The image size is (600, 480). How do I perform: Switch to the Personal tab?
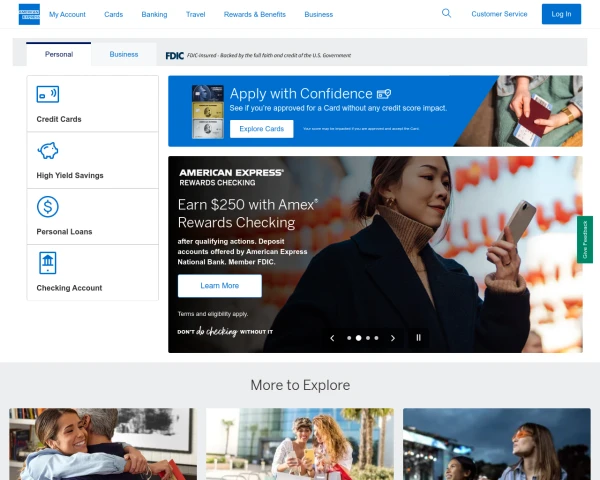[x=59, y=54]
